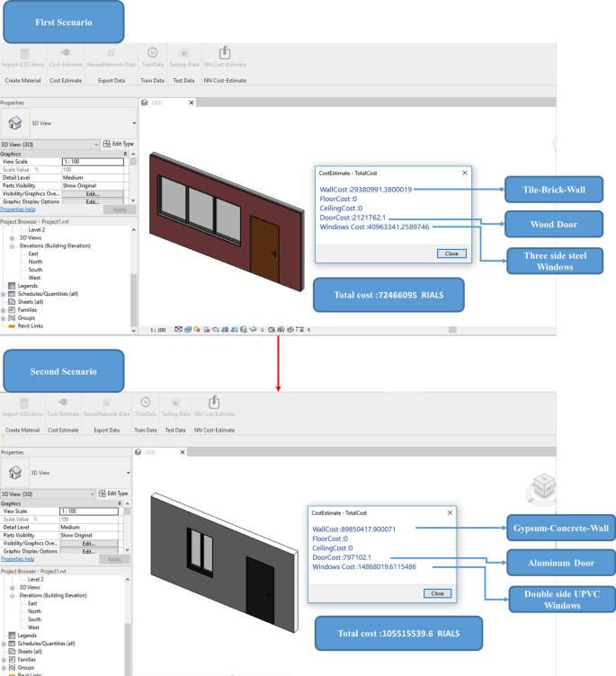Click Legends icon in first scenario Project Browser
This screenshot has width=616, height=676.
pos(12,286)
